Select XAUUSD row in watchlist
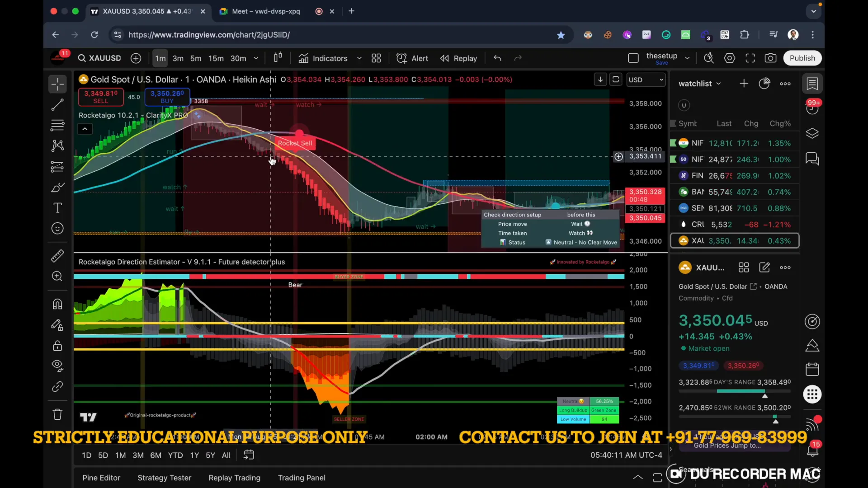The width and height of the screenshot is (868, 488). (735, 241)
